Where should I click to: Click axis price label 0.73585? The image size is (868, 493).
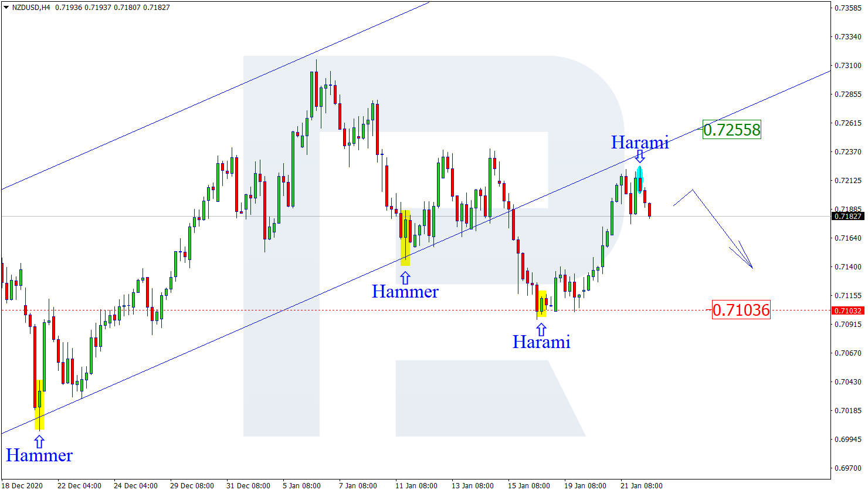tap(848, 8)
